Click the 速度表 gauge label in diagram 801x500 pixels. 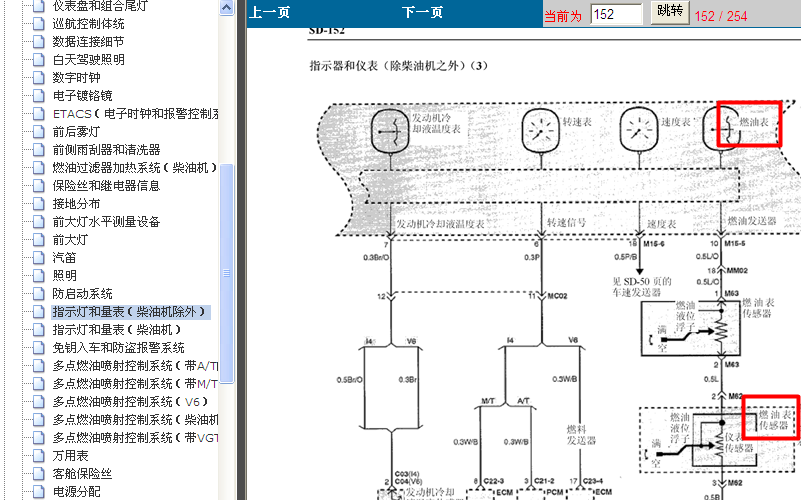pyautogui.click(x=675, y=122)
